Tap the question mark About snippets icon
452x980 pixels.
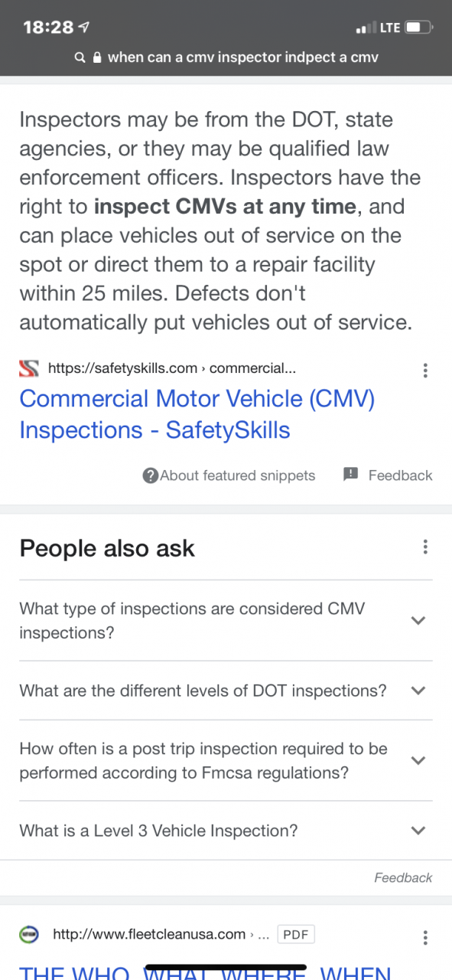(151, 475)
